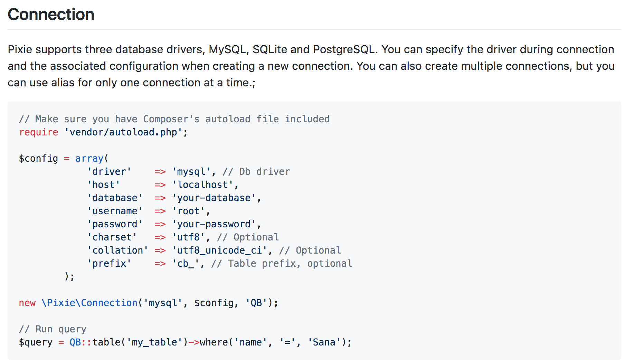Viewport: 644px width, 360px height.
Task: Click the array keyword in the code
Action: (89, 159)
